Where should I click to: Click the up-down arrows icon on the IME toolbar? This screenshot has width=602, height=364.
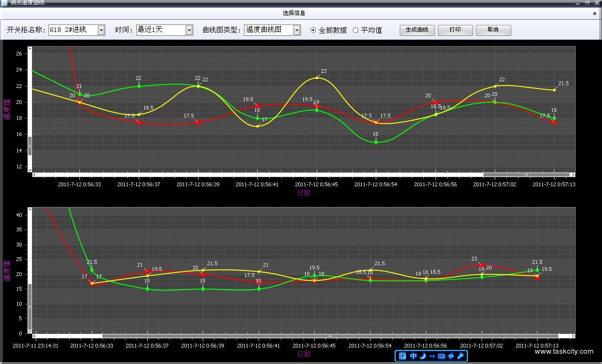pyautogui.click(x=451, y=356)
